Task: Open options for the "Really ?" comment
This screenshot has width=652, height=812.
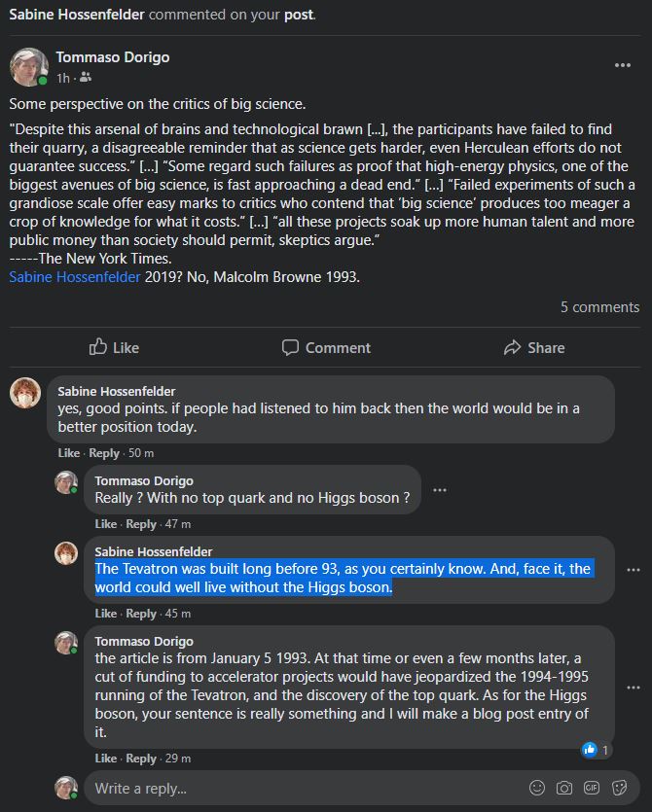Action: (x=440, y=490)
